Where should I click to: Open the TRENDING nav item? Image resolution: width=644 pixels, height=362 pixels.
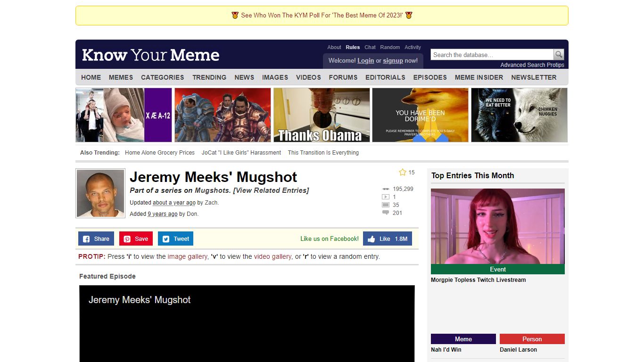209,77
